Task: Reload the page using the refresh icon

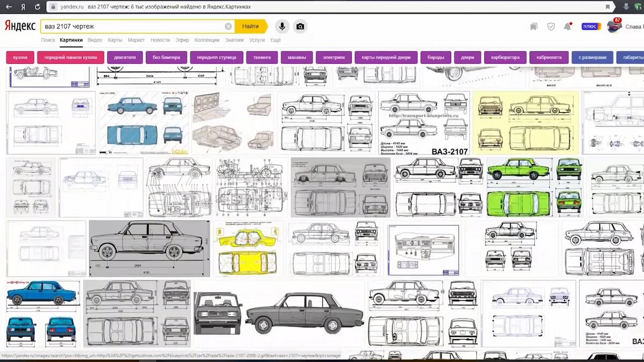Action: pyautogui.click(x=38, y=7)
